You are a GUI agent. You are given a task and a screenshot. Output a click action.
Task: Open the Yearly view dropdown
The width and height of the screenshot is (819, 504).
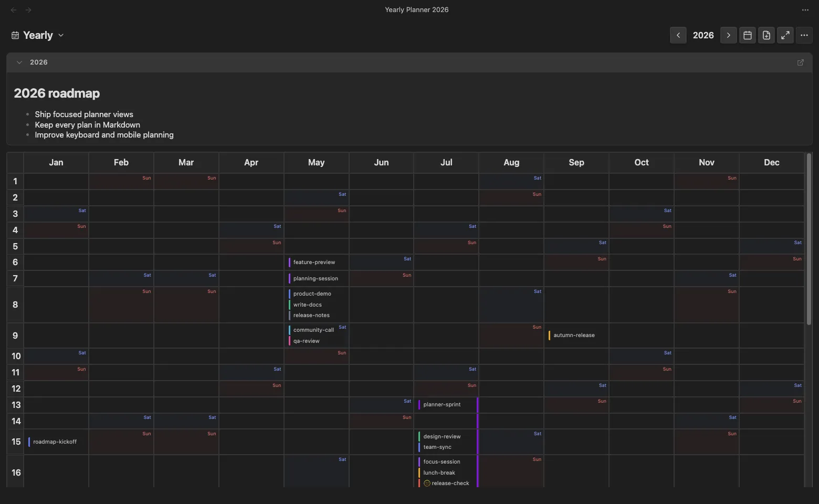click(38, 35)
